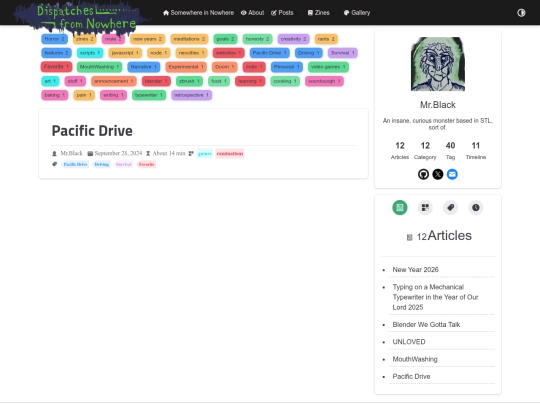Select the Doom 1 tag
Image resolution: width=540 pixels, height=405 pixels.
coord(225,67)
